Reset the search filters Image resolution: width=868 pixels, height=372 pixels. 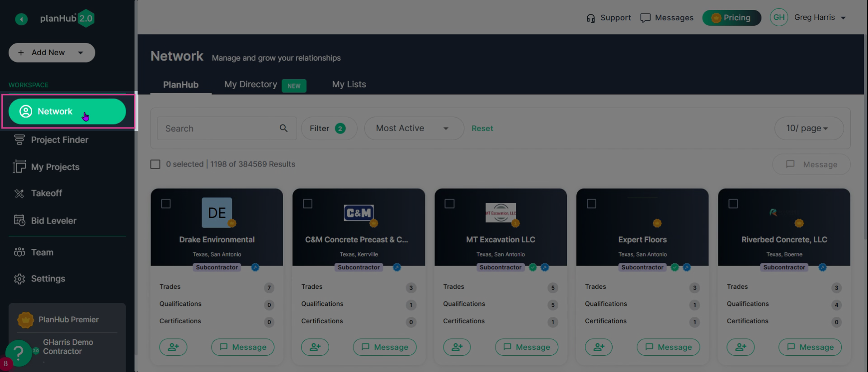(x=482, y=129)
